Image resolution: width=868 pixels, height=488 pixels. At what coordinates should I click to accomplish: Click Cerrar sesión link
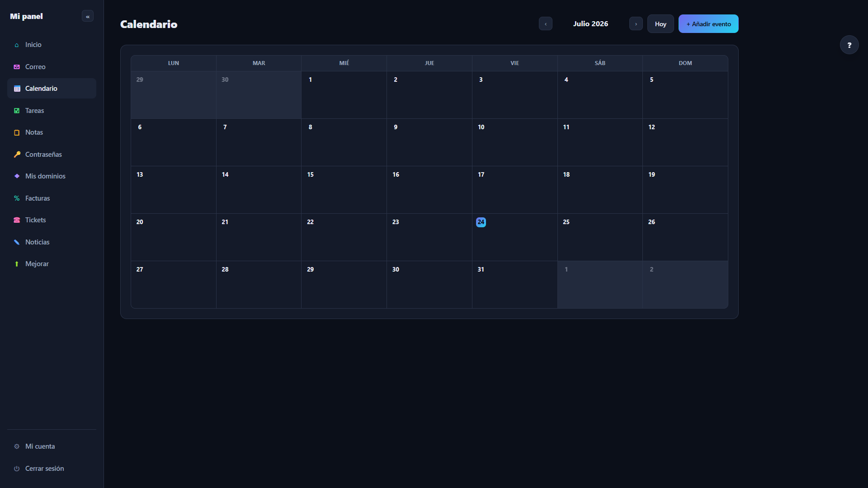pos(52,469)
